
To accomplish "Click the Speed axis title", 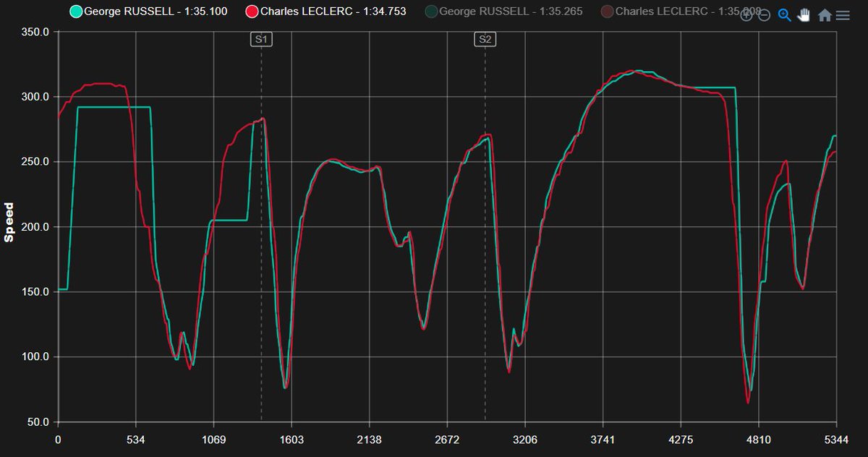I will coord(9,223).
